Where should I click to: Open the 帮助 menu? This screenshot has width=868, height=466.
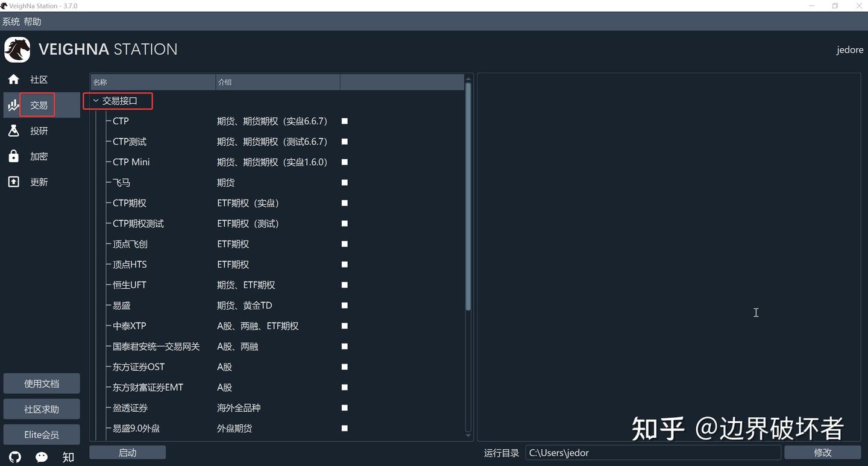tap(33, 21)
